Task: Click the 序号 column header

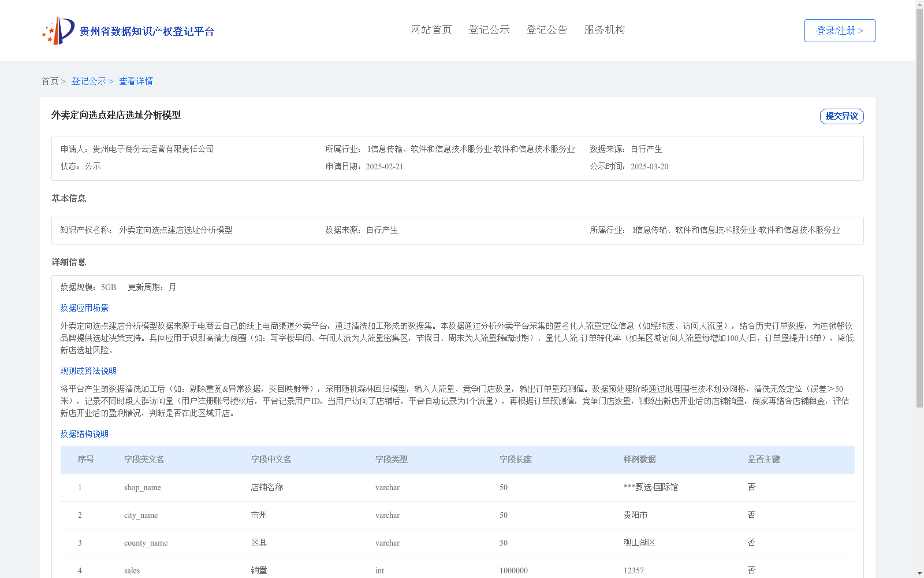Action: (x=86, y=460)
